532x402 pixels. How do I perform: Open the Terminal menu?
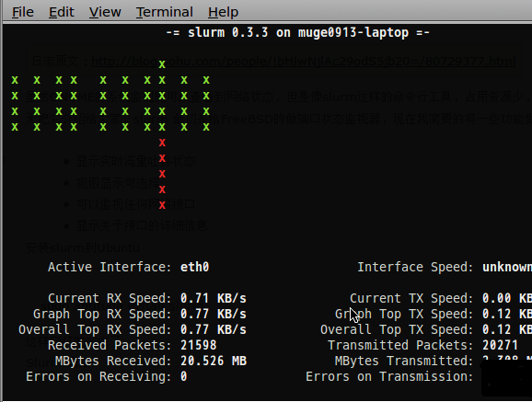click(165, 12)
